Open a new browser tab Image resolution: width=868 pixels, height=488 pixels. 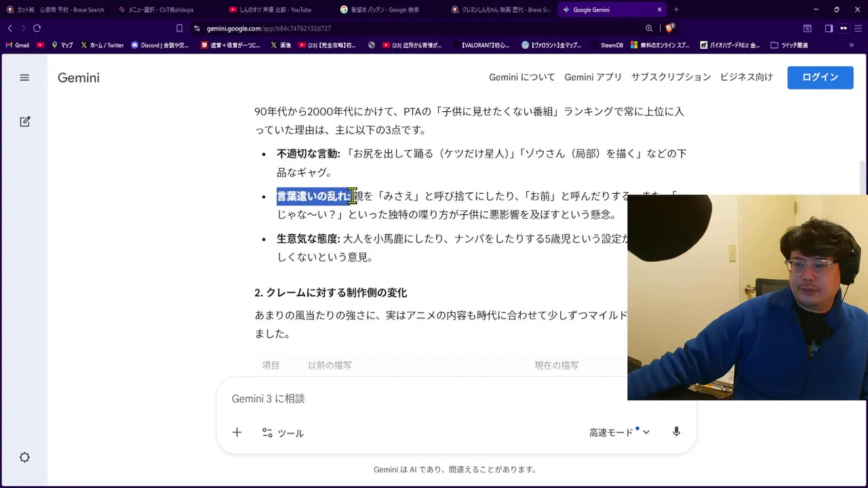(x=676, y=9)
